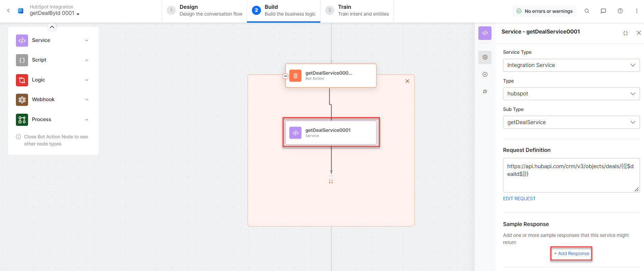The image size is (644, 271).
Task: Click the search icon in top bar
Action: pos(587,11)
